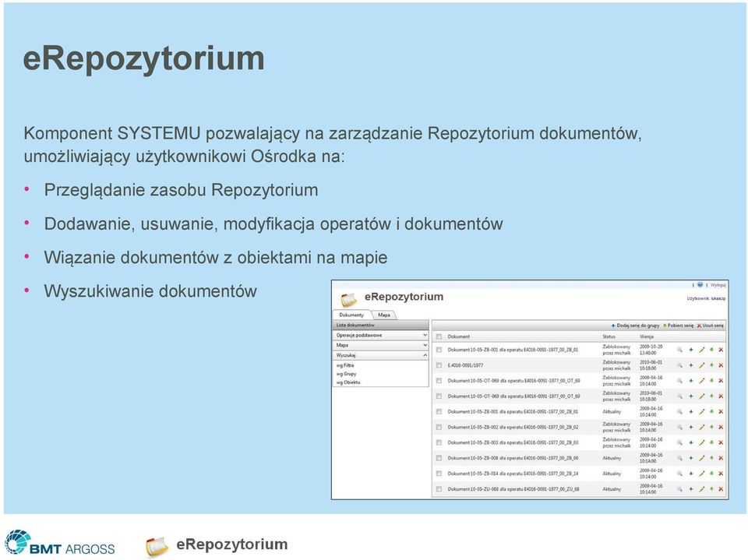Click the Status column header
Screen dimensions: 748x560
pyautogui.click(x=609, y=336)
